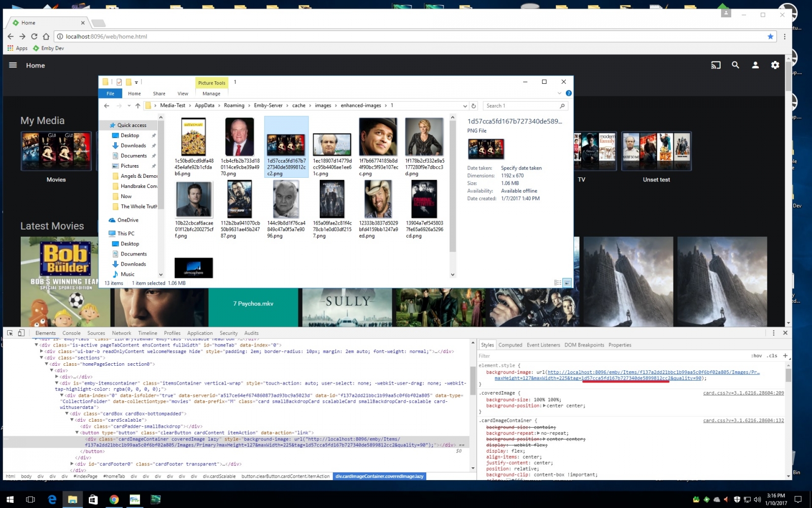Toggle the :hov element state panel
812x508 pixels.
(756, 356)
